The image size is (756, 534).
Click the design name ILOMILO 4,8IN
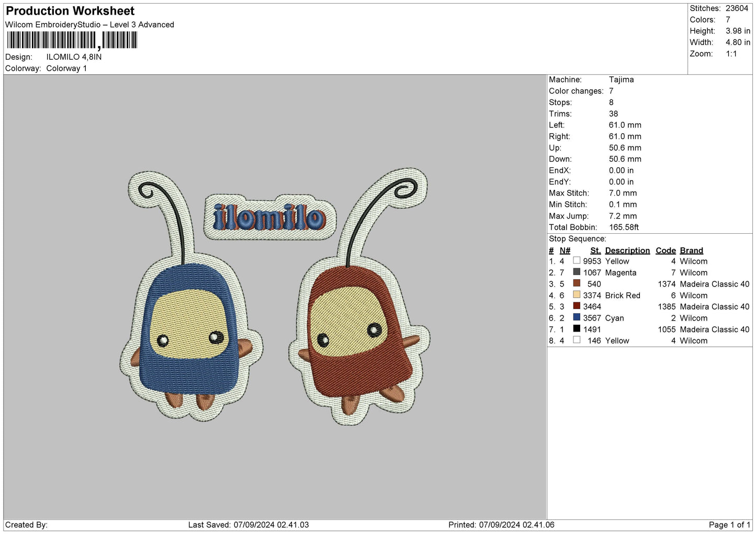point(74,57)
